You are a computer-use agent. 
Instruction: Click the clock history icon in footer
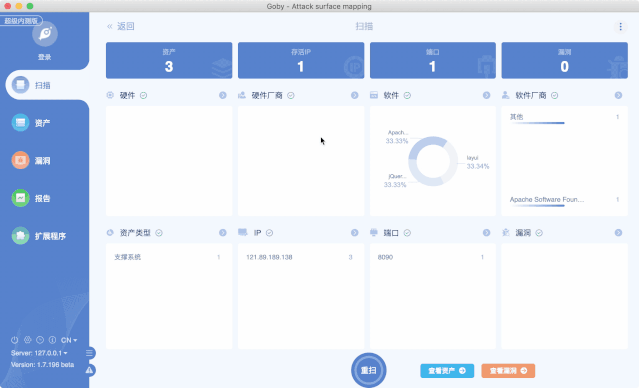pyautogui.click(x=40, y=340)
